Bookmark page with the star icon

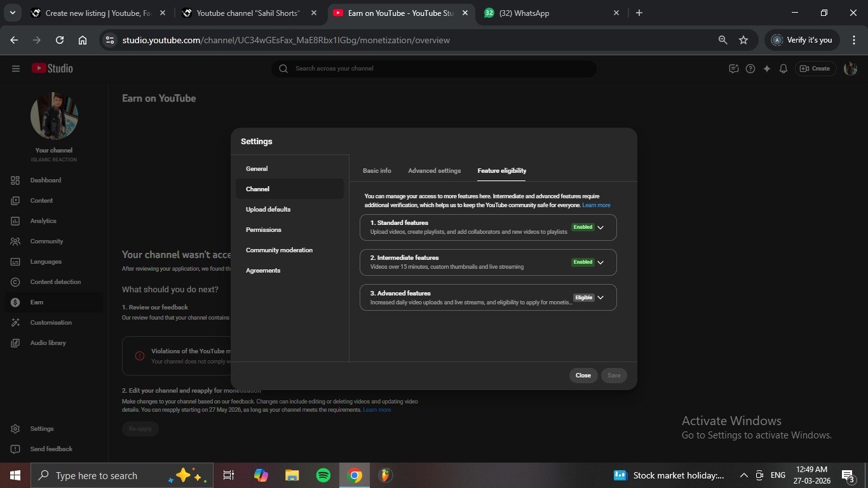click(743, 40)
